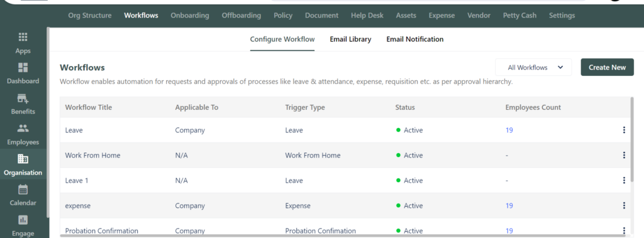Open the Document menu
The height and width of the screenshot is (238, 644).
click(321, 16)
